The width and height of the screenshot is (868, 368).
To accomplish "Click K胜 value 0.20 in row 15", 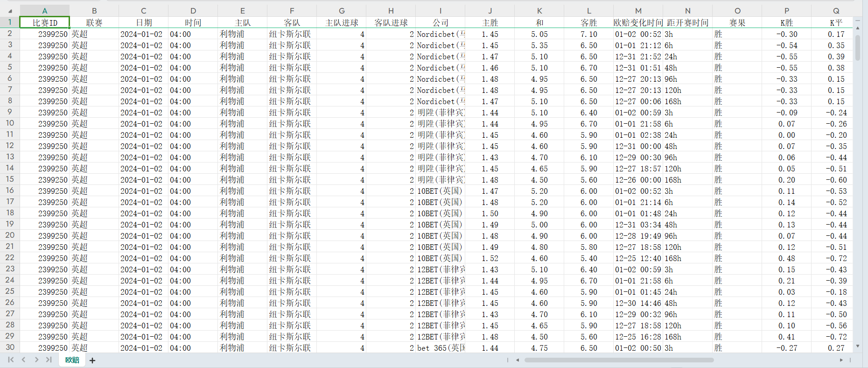I will tap(787, 180).
